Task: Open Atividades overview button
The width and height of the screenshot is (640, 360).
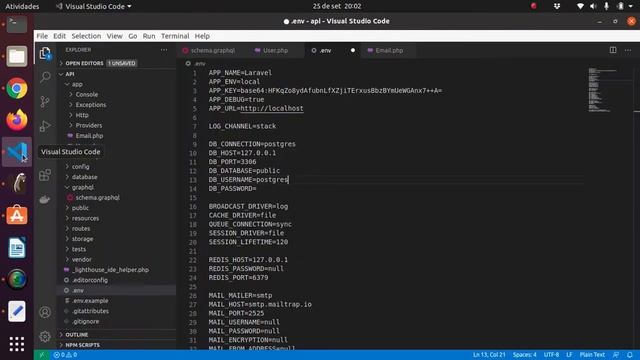Action: pyautogui.click(x=22, y=6)
